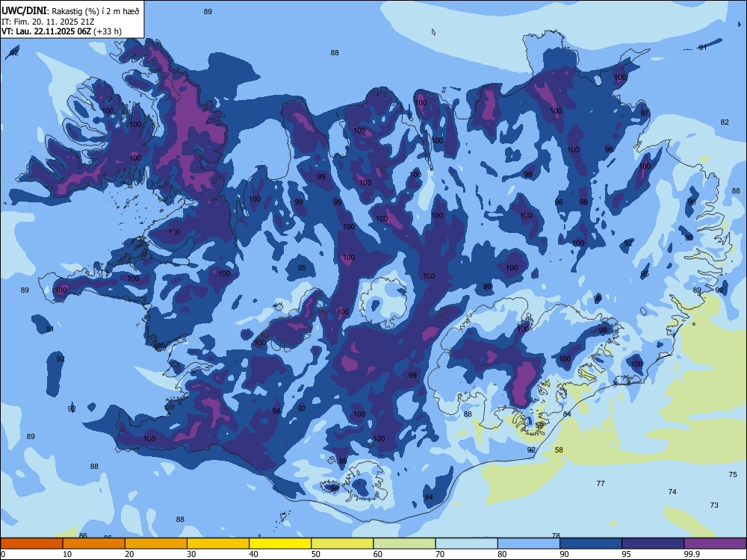This screenshot has width=747, height=560.
Task: Click the '82' humidity value over the sea
Action: 725,122
